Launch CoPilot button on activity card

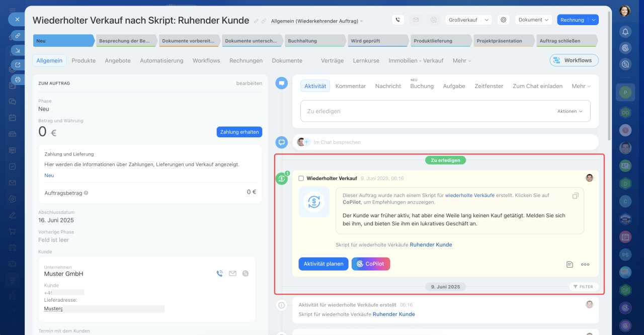click(371, 264)
